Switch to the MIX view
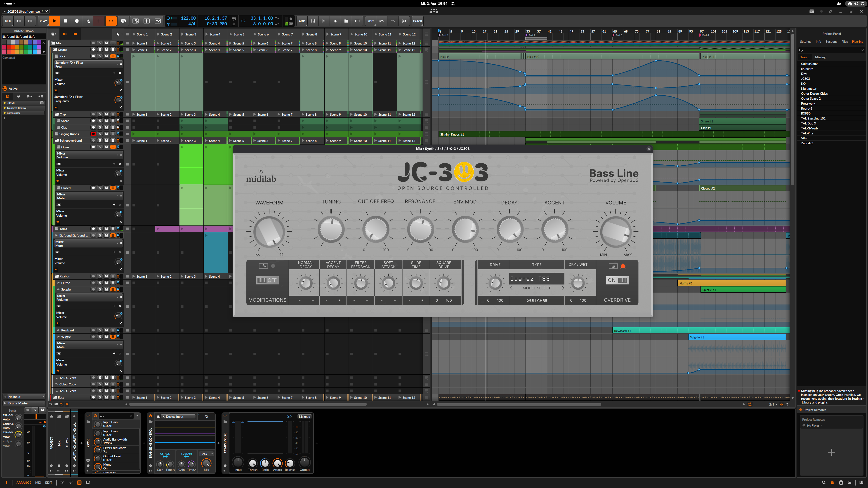The width and height of the screenshot is (868, 488). click(38, 483)
